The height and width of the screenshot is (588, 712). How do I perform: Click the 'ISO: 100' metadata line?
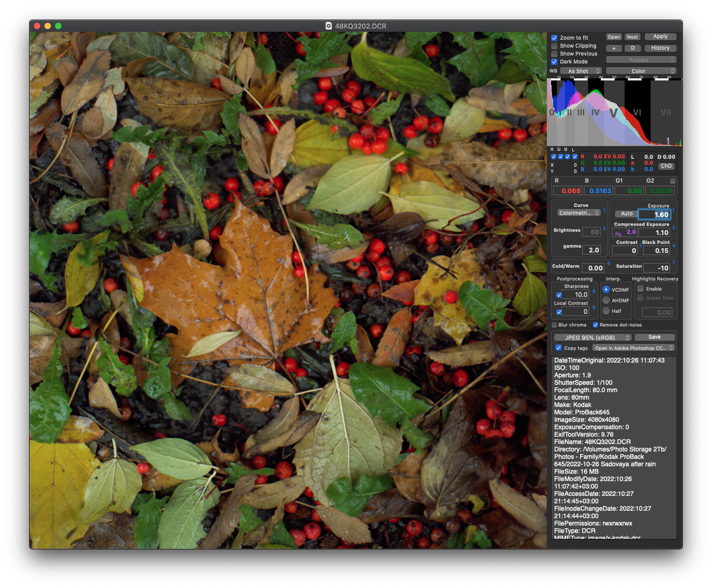pos(566,368)
